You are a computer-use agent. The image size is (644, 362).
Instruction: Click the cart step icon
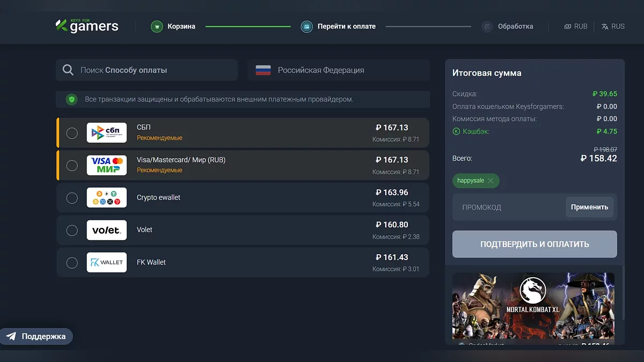click(x=157, y=26)
